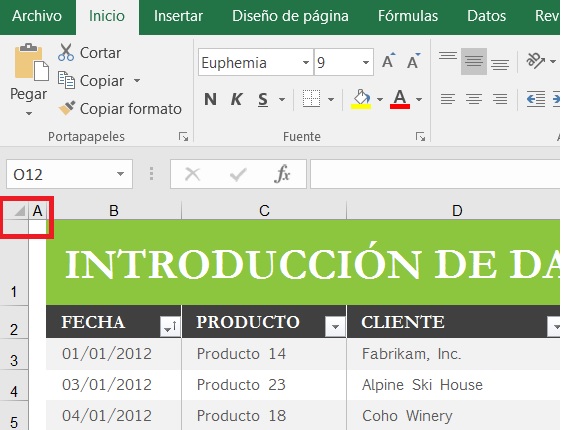Image resolution: width=561 pixels, height=430 pixels.
Task: Apply yellow fill color bucket
Action: [x=361, y=99]
